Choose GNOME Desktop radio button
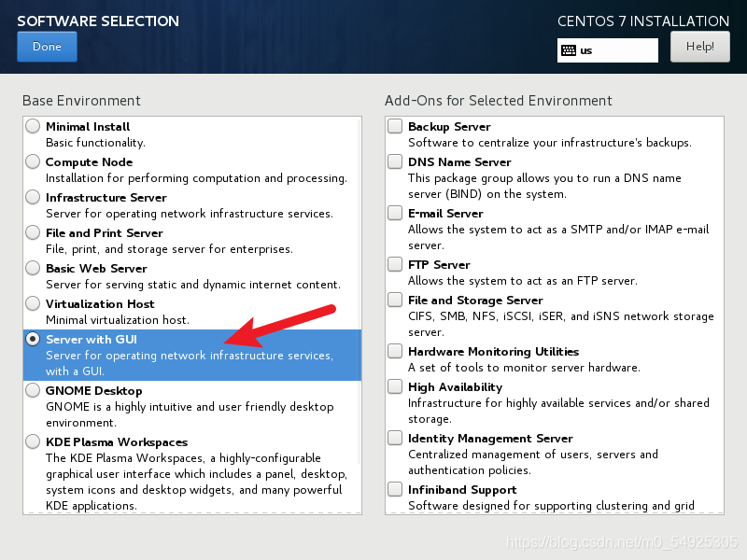This screenshot has width=747, height=560. (x=33, y=390)
